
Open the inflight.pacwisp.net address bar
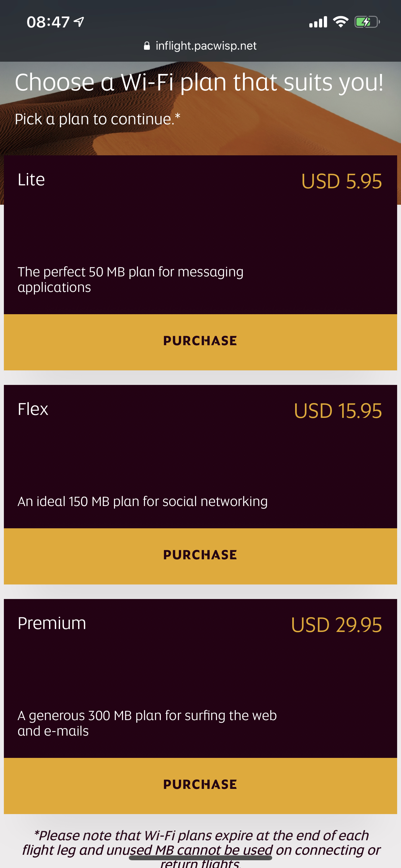click(200, 46)
